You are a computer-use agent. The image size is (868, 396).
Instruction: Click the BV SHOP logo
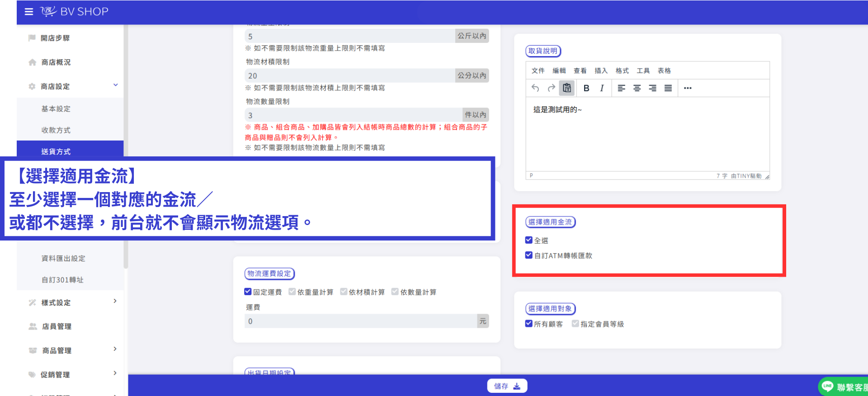click(74, 11)
